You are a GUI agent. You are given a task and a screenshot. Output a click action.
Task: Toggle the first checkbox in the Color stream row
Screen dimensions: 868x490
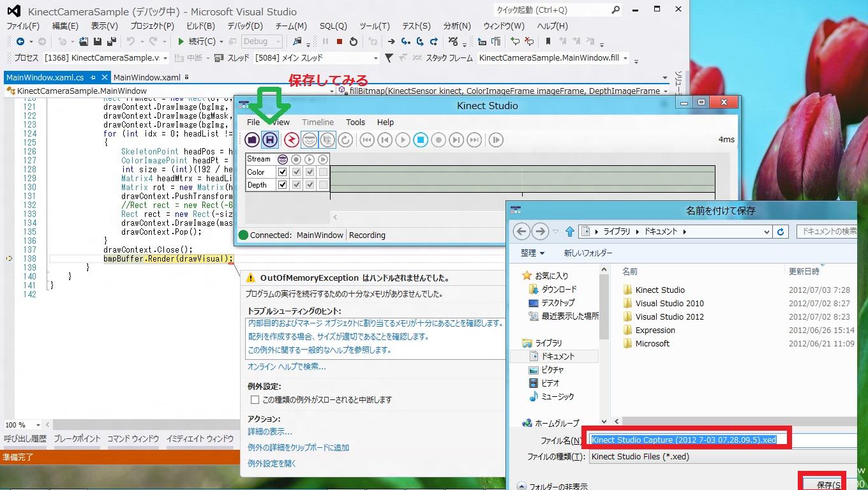282,172
